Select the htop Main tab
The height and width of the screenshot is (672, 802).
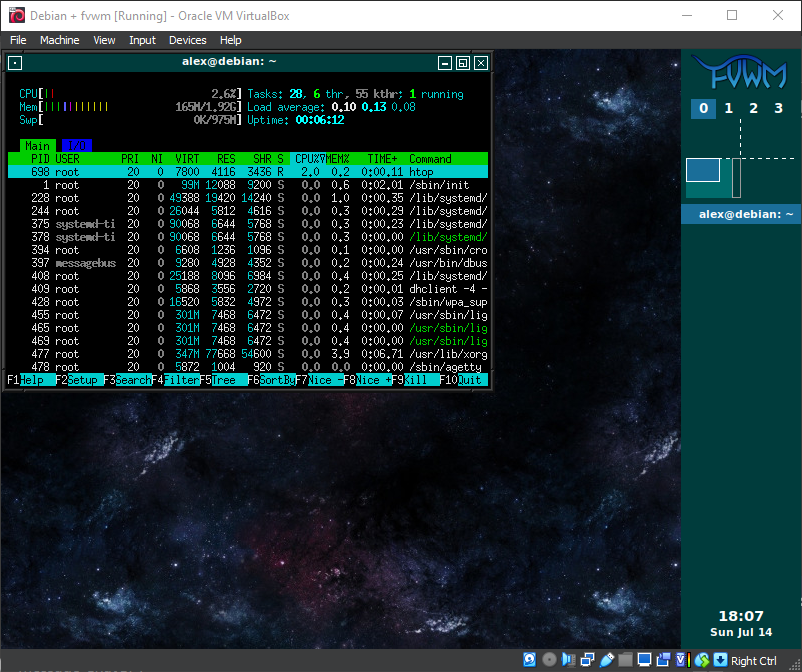coord(38,145)
